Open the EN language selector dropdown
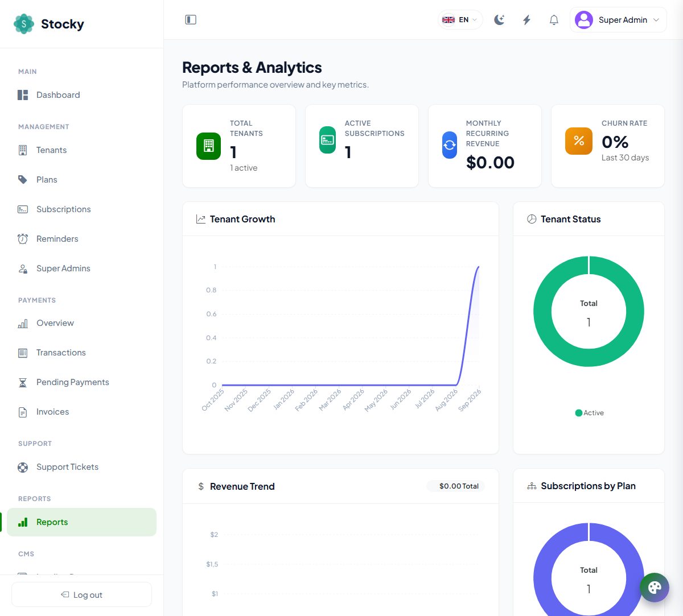Viewport: 683px width, 616px height. 460,20
